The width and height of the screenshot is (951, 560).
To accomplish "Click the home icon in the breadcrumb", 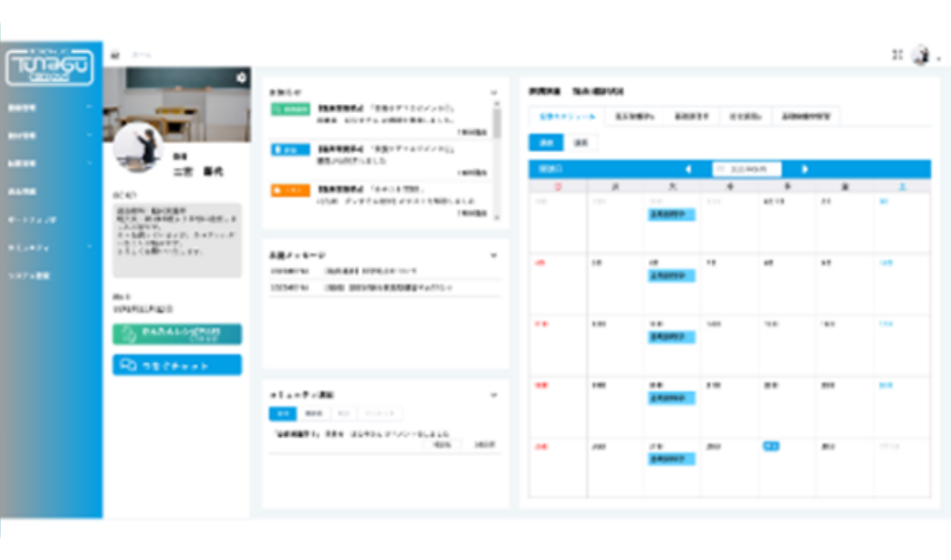I will tap(115, 55).
